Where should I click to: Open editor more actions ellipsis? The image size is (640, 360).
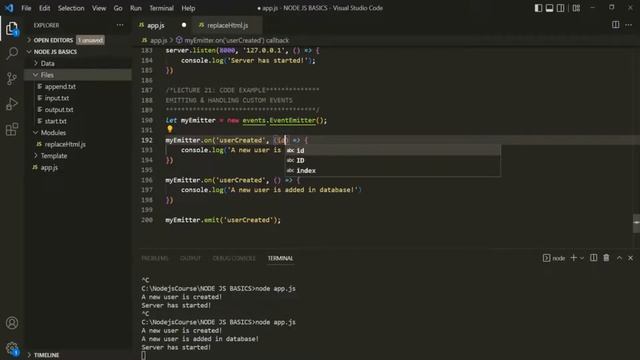(629, 25)
